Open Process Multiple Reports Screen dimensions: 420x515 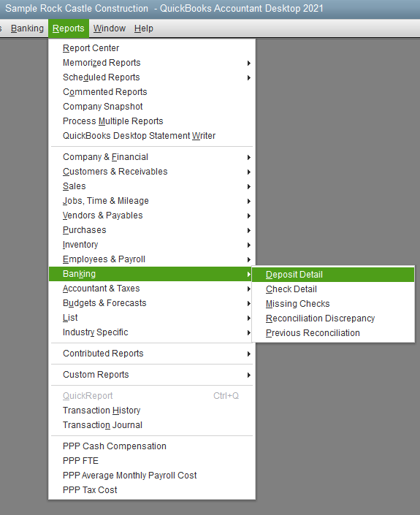[152, 121]
